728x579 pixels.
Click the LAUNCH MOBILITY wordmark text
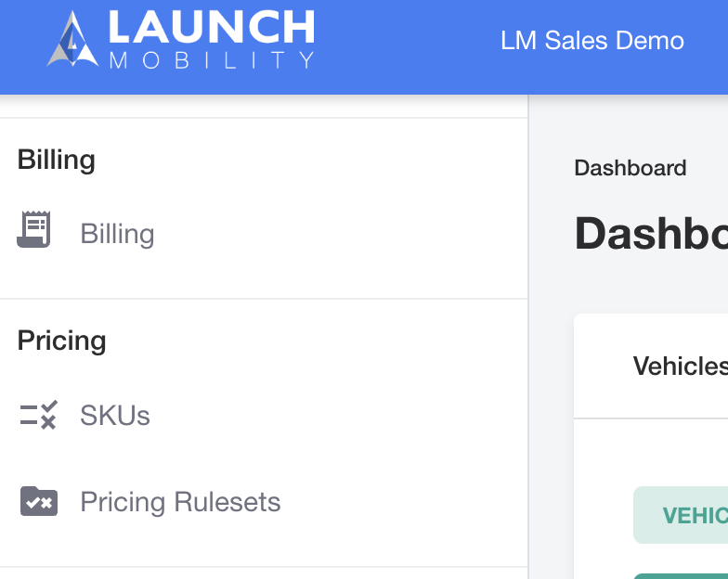tap(212, 40)
